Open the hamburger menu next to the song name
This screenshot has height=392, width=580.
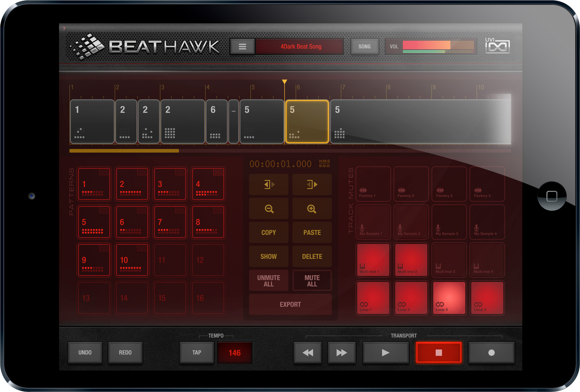click(x=242, y=46)
